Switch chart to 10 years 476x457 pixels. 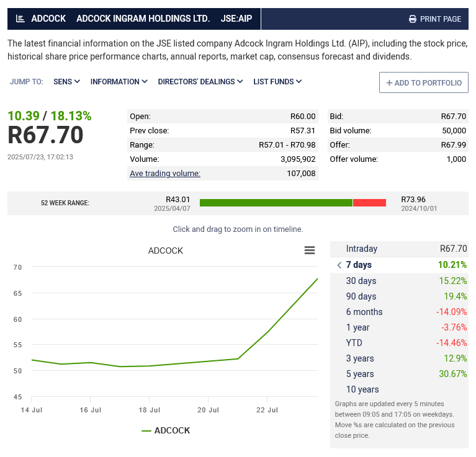(x=399, y=389)
